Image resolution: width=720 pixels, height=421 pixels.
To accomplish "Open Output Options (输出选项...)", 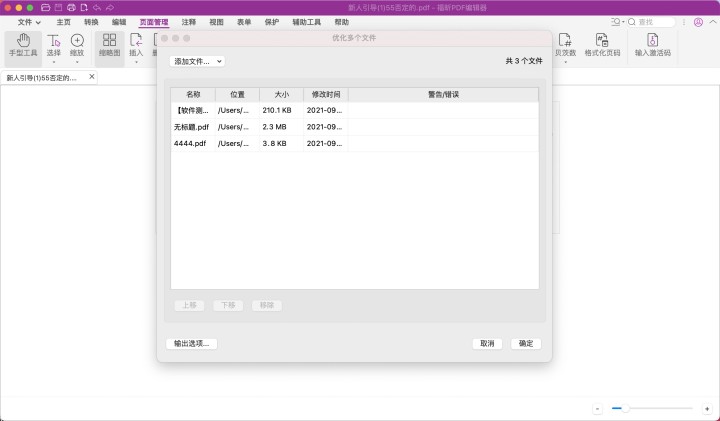I will click(191, 343).
